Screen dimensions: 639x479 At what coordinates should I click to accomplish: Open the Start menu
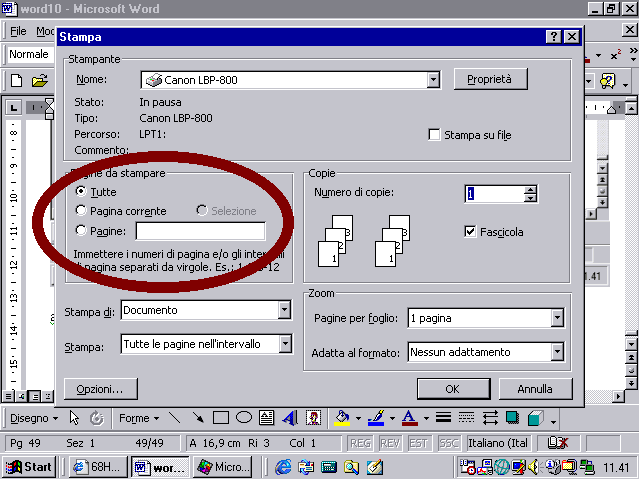point(29,467)
